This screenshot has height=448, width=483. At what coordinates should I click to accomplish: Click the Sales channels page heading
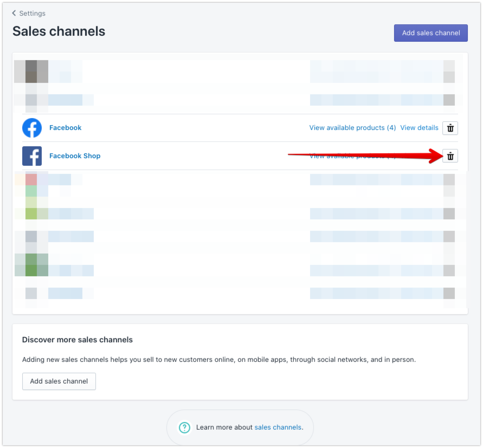click(59, 31)
